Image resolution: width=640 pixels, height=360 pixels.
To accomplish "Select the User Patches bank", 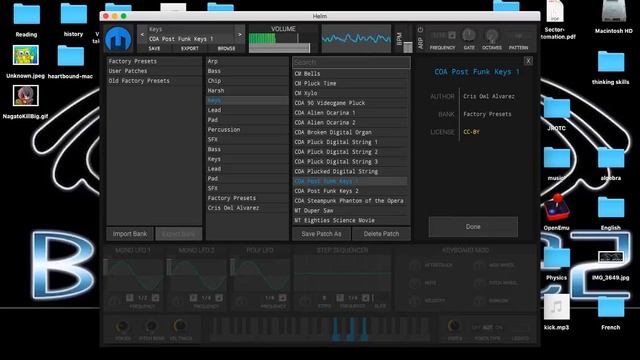I will click(x=154, y=71).
